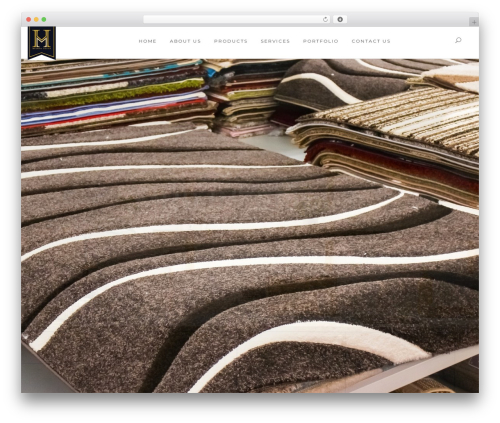Close the window with red button
500x423 pixels.
(x=29, y=20)
